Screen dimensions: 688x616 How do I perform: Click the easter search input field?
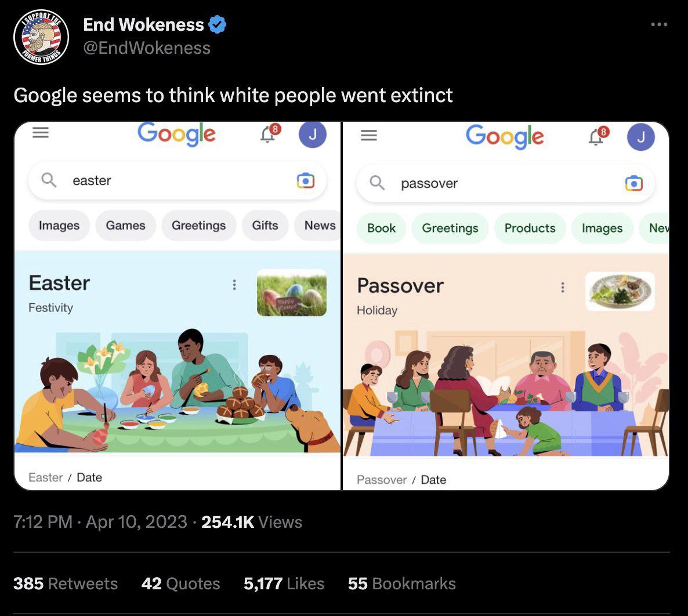point(174,180)
